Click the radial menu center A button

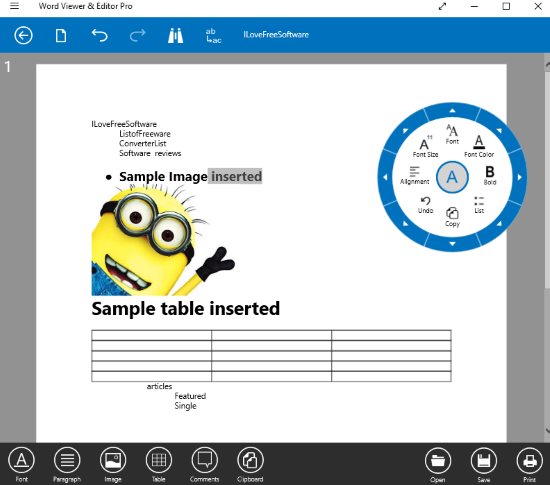click(452, 177)
